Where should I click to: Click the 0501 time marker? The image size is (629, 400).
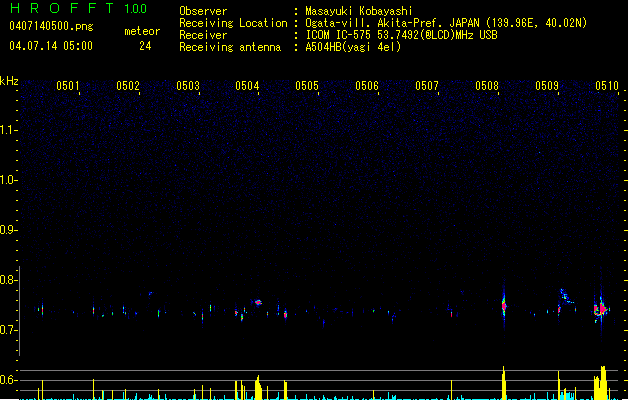tap(67, 86)
